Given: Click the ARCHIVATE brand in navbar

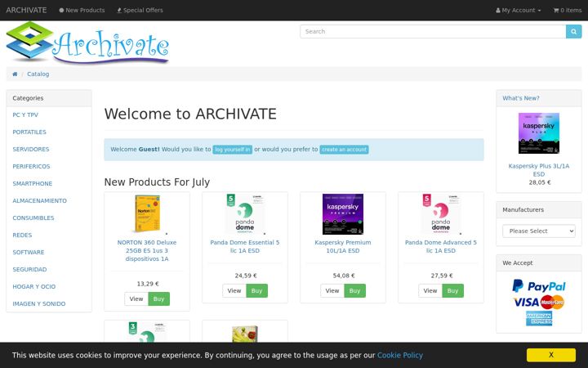Looking at the screenshot, I should [26, 10].
